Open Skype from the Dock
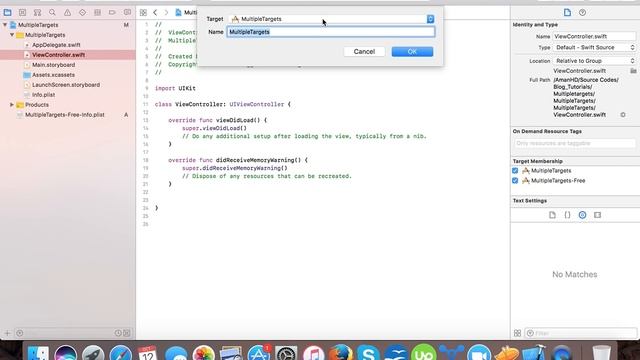The image size is (640, 360). pos(368,353)
